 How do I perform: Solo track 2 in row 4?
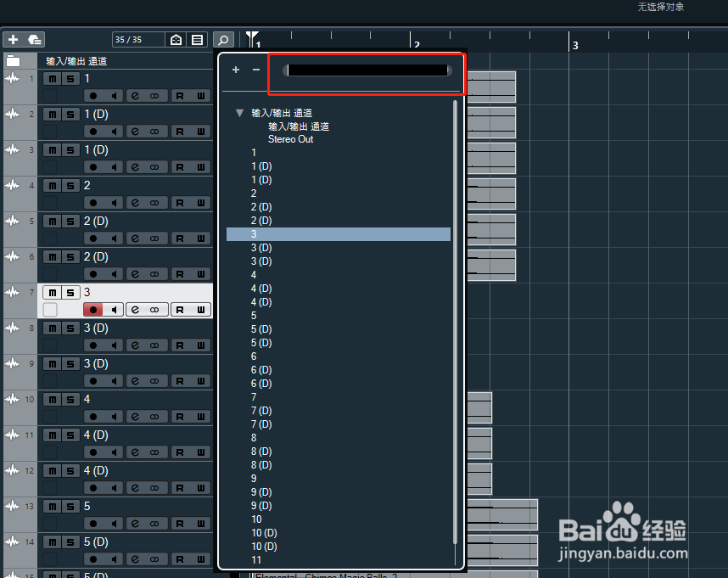click(x=70, y=186)
